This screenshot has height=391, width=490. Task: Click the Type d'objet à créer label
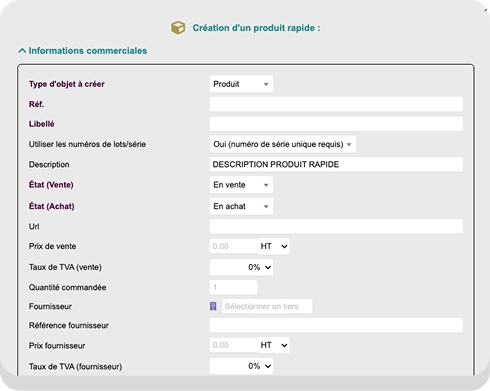tap(67, 84)
